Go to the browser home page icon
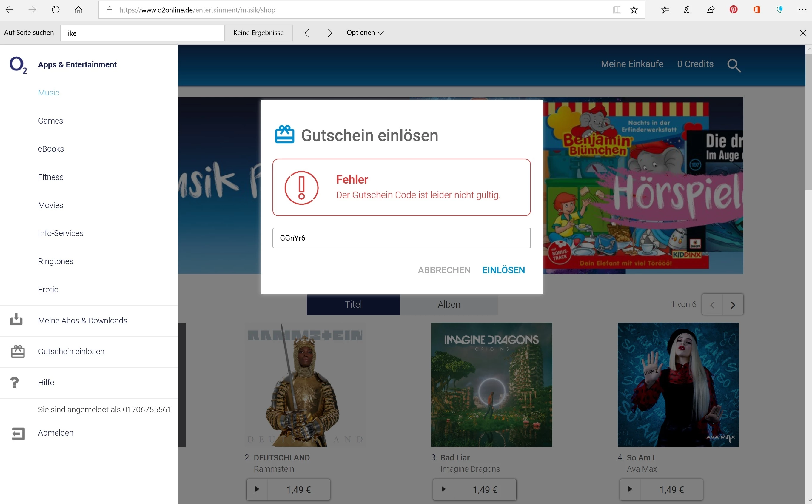This screenshot has width=812, height=504. tap(78, 10)
